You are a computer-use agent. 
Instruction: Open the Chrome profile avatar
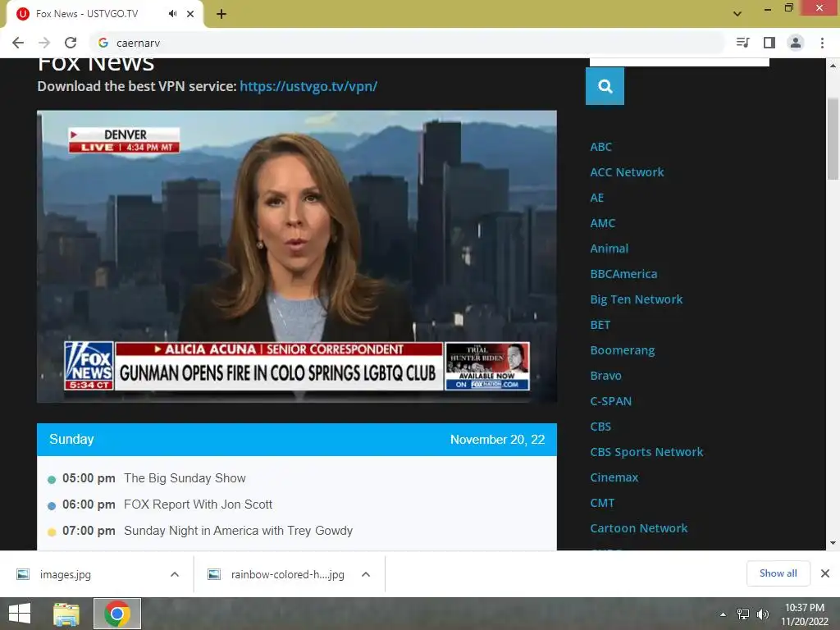pos(796,43)
